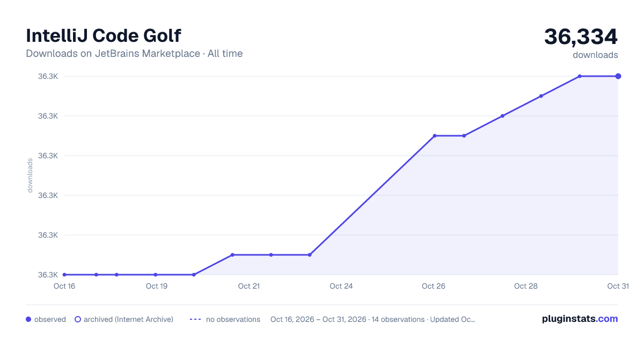Click the Oct 21 axis label
Viewport: 644px width, 338px height.
(249, 286)
